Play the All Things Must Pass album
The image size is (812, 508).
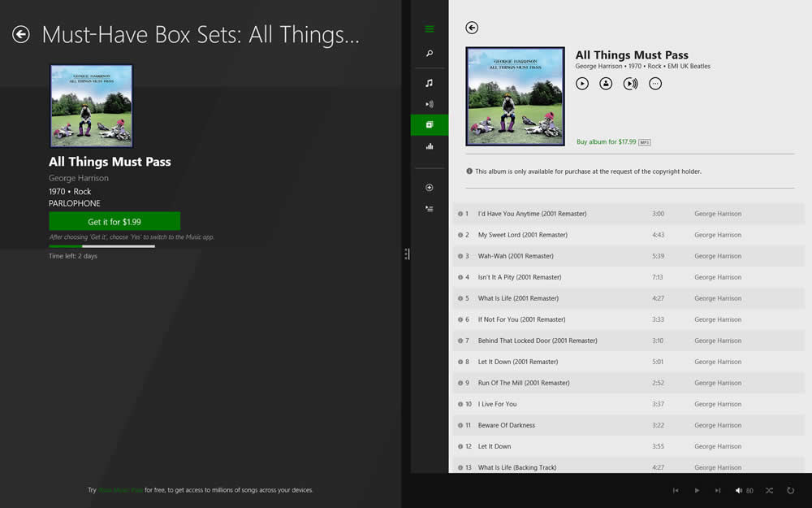pyautogui.click(x=582, y=84)
